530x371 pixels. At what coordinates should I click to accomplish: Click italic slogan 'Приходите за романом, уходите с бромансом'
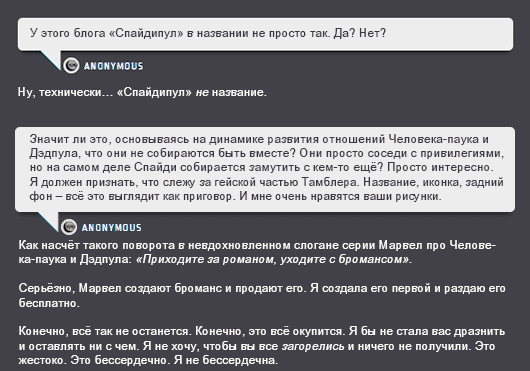click(273, 259)
